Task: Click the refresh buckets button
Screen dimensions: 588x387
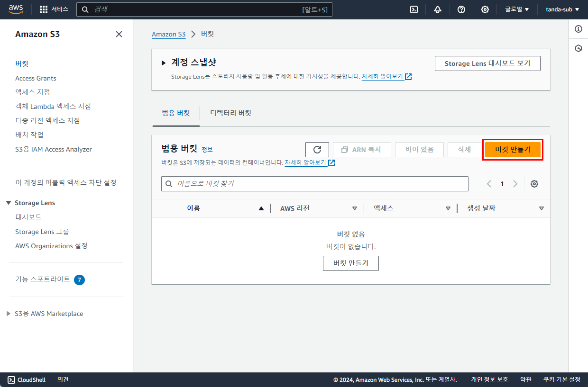Action: (318, 150)
